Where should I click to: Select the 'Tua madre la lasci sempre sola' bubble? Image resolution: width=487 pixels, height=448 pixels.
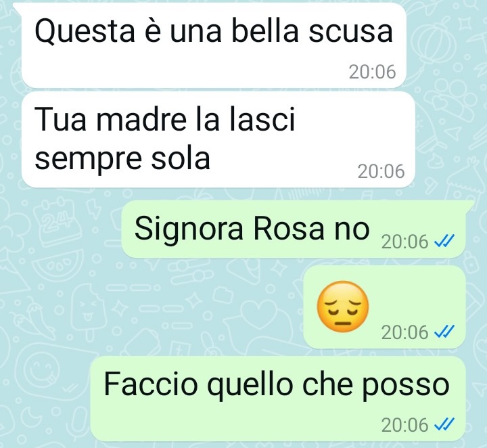click(218, 139)
